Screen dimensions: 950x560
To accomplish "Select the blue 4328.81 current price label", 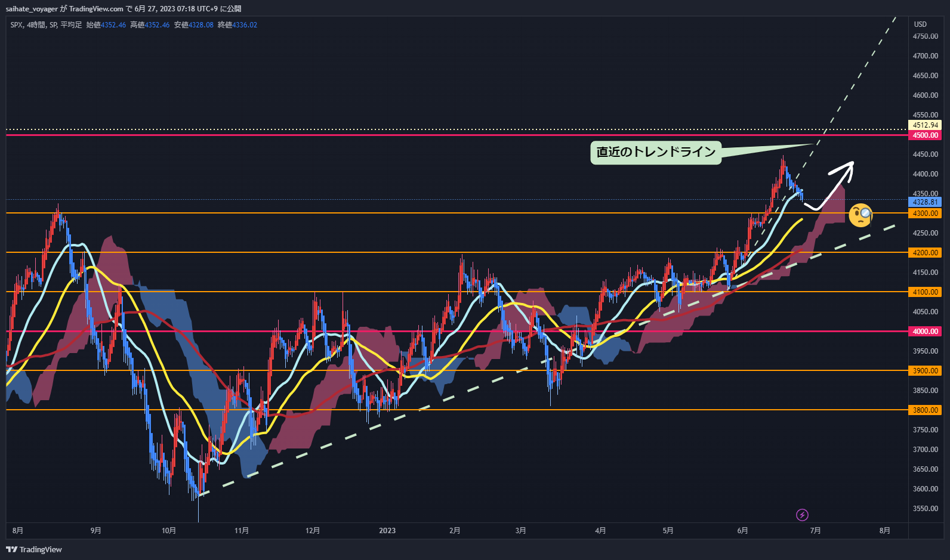I will pos(925,202).
